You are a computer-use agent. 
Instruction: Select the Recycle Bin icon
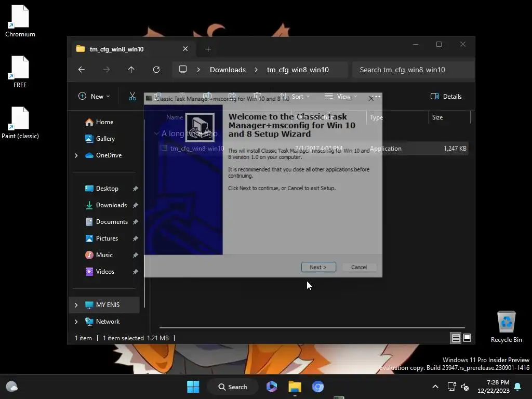point(506,327)
